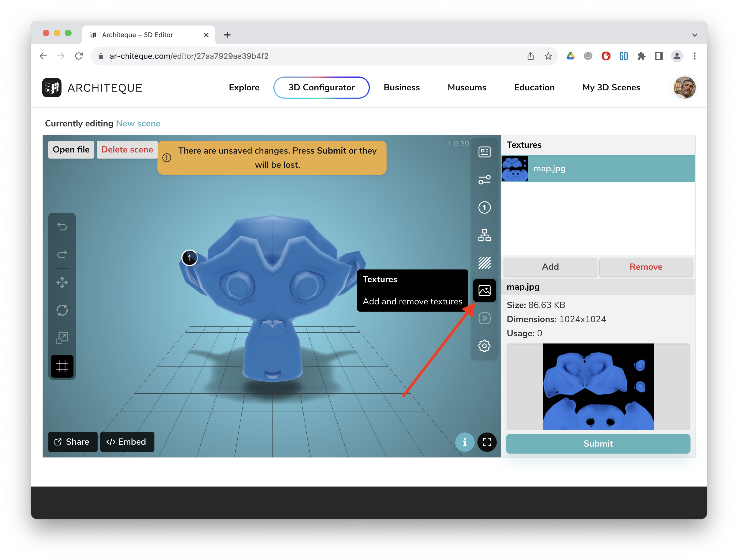The image size is (738, 560).
Task: Open the animations play icon panel
Action: pos(484,318)
